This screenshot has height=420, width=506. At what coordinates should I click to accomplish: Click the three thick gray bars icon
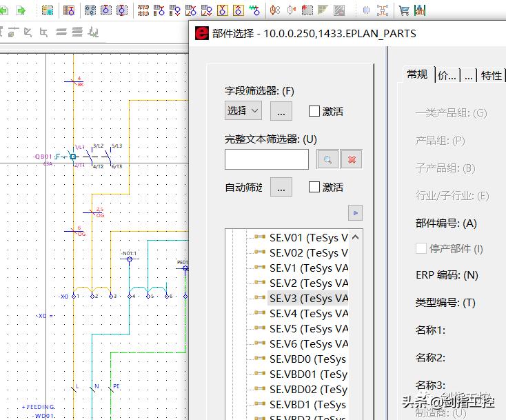point(77,32)
